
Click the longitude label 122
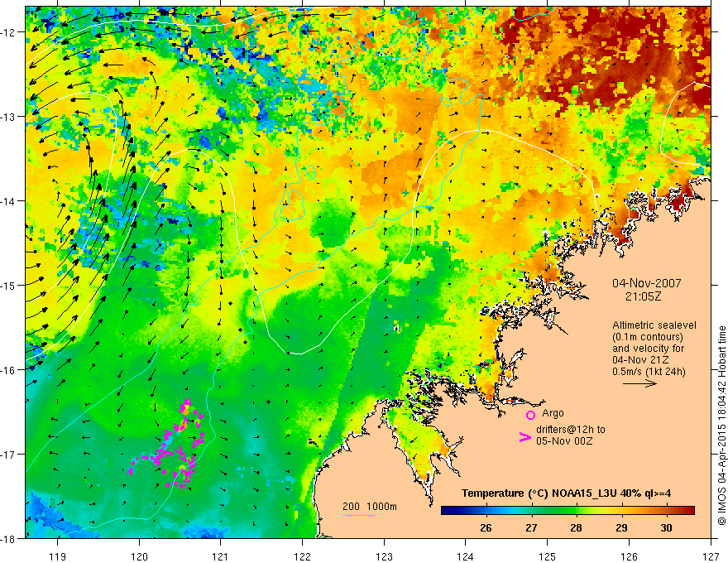[x=302, y=556]
